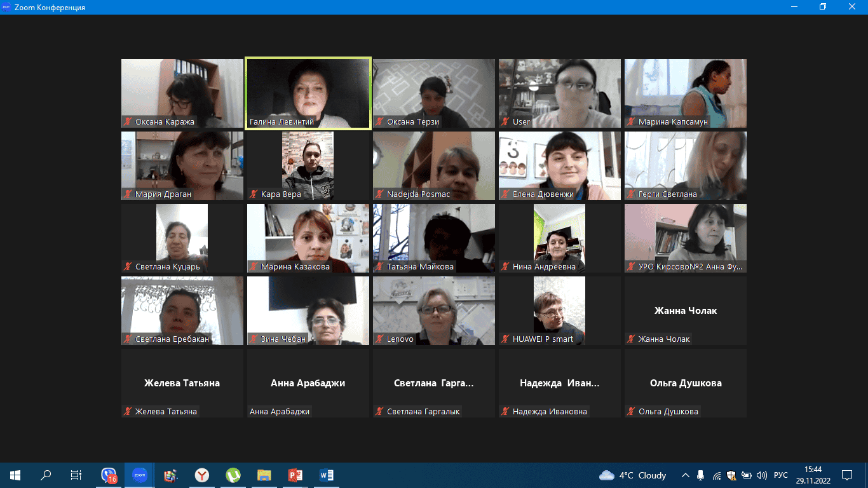This screenshot has height=488, width=868.
Task: Switch to PowerPoint in taskbar
Action: (295, 475)
